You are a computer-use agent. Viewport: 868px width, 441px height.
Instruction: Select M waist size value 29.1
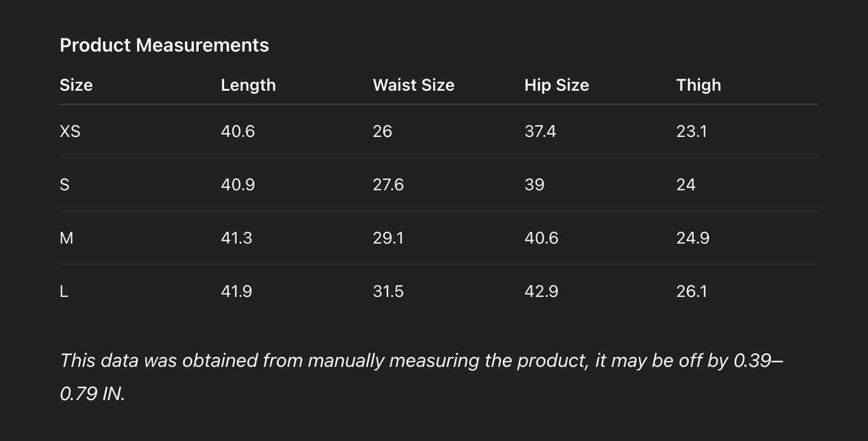[388, 238]
